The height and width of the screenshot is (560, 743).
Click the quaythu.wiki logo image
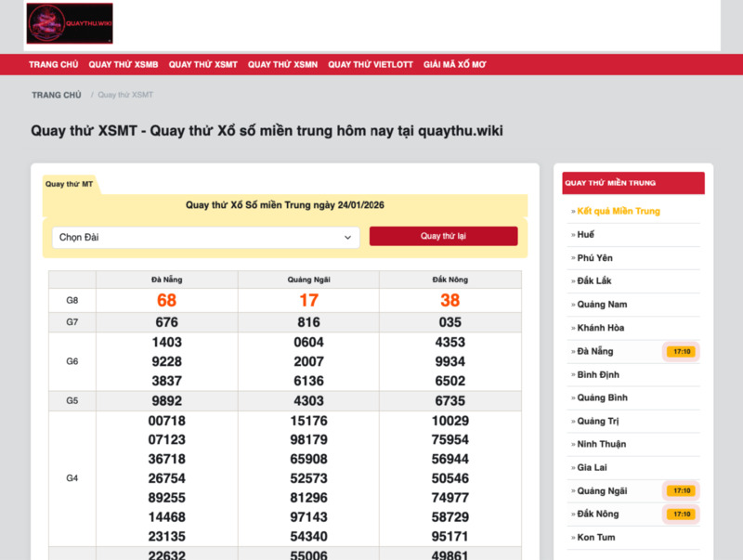click(x=70, y=23)
